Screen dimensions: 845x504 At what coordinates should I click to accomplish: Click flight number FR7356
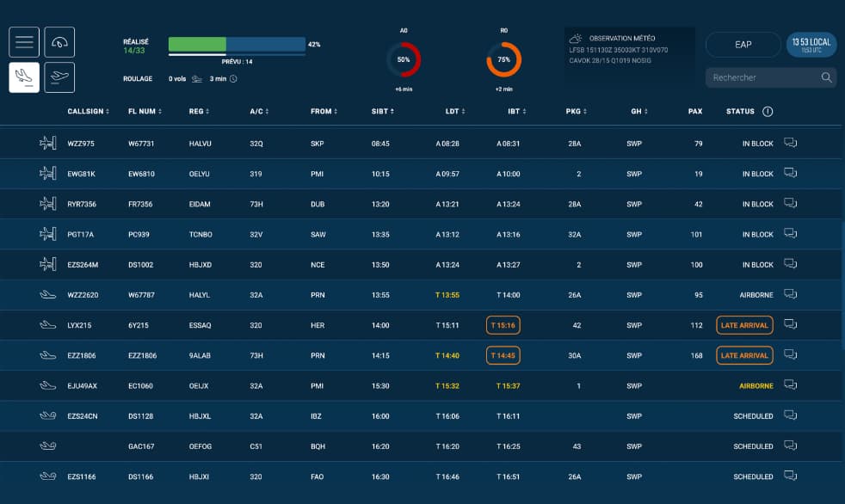(140, 204)
